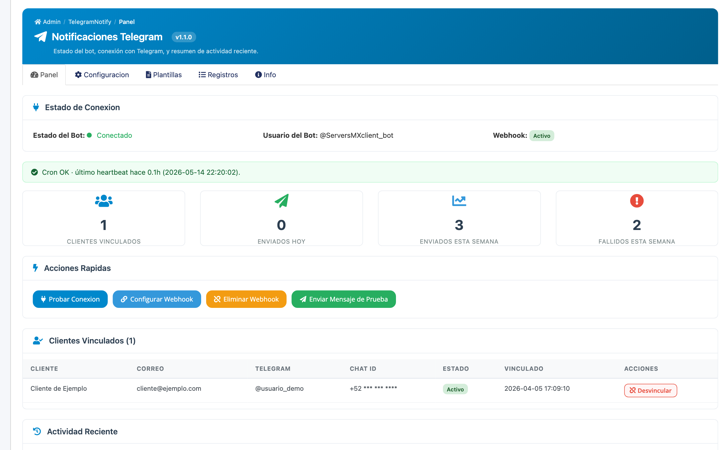The width and height of the screenshot is (720, 450).
Task: Click the home icon in the breadcrumb
Action: [x=38, y=22]
